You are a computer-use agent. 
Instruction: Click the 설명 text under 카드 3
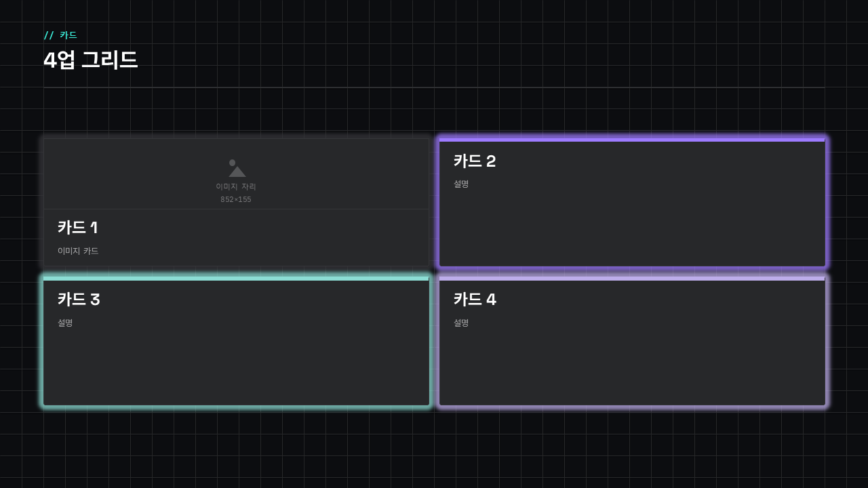(65, 323)
